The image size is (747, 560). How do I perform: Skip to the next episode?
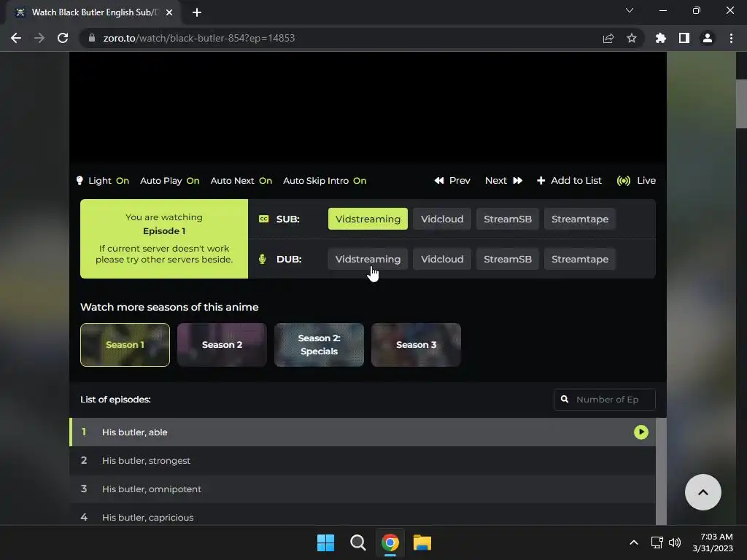pyautogui.click(x=503, y=181)
